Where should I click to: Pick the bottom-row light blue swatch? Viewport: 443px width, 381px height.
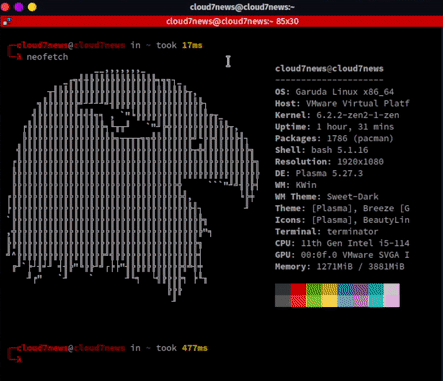coord(345,301)
